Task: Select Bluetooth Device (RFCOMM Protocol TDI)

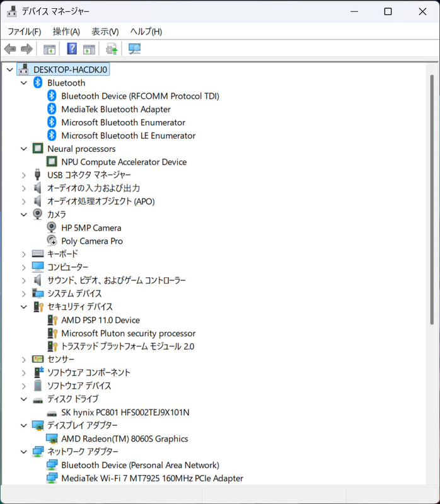Action: tap(140, 96)
